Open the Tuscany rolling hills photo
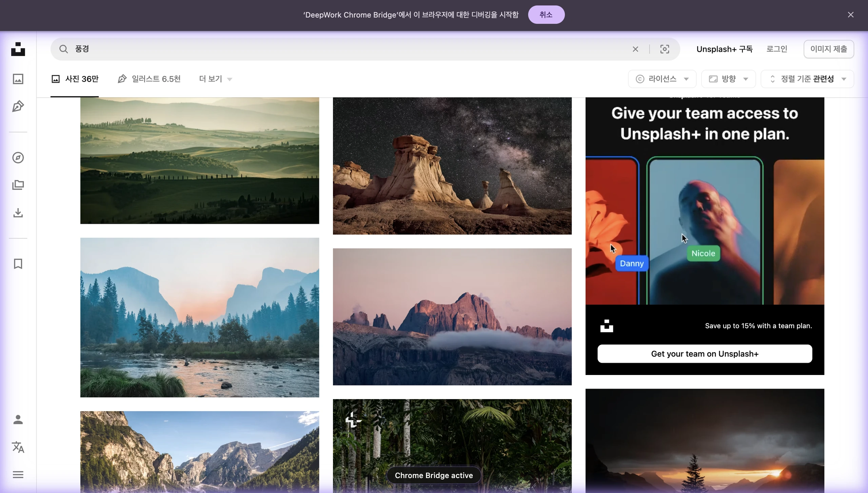The height and width of the screenshot is (493, 868). point(200,161)
